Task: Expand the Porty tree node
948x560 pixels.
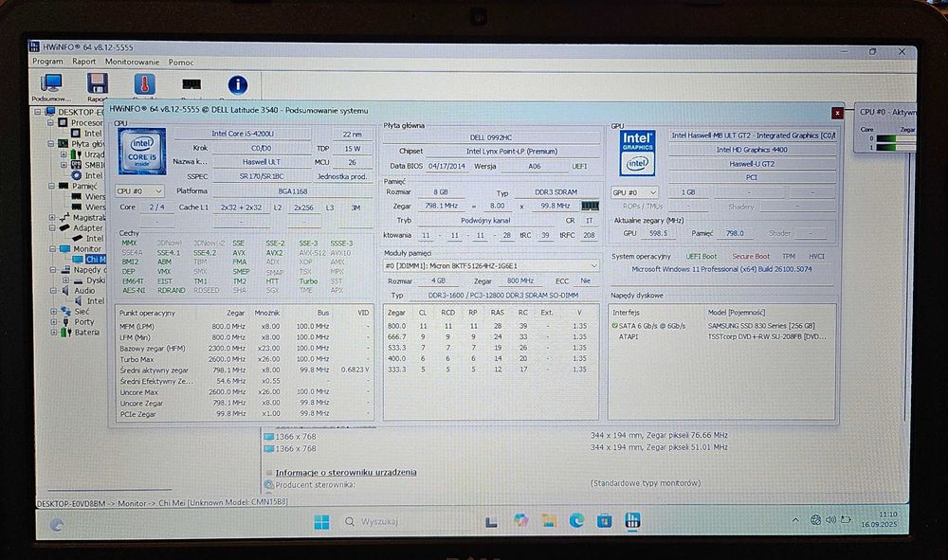Action: coord(54,322)
